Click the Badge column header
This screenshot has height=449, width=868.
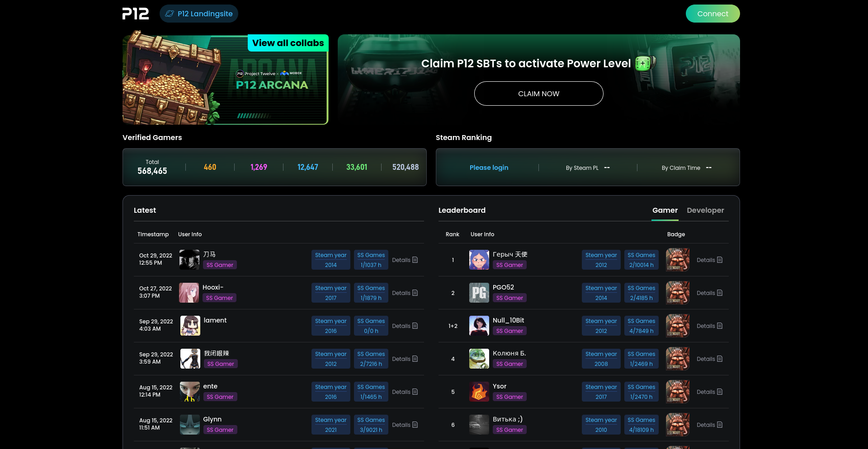[676, 234]
